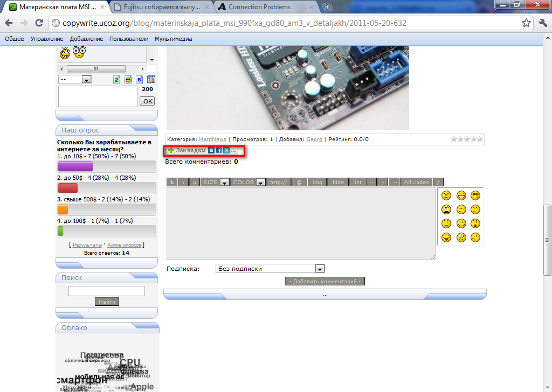The height and width of the screenshot is (392, 552).
Task: Open the mini-chat management icon
Action: [x=151, y=80]
